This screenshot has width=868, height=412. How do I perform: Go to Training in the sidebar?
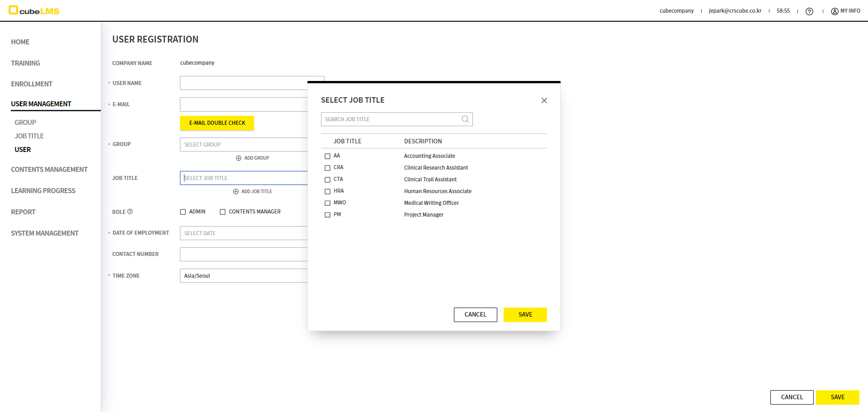point(25,63)
